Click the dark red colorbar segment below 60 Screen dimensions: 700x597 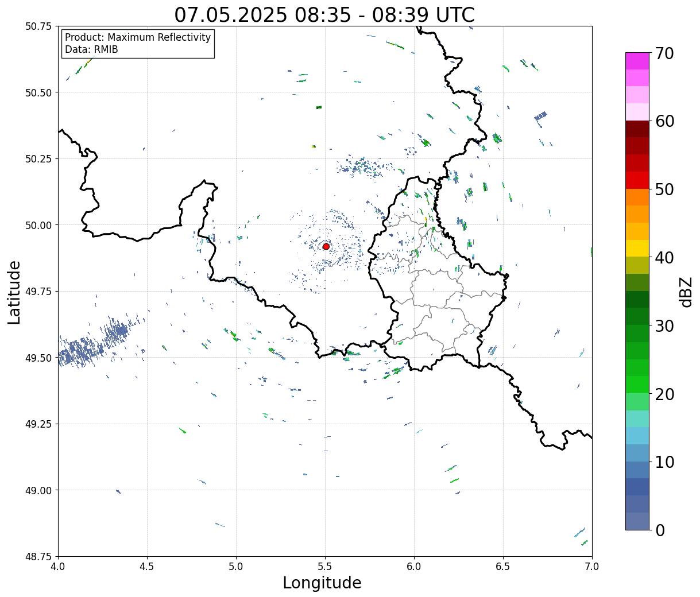[637, 129]
